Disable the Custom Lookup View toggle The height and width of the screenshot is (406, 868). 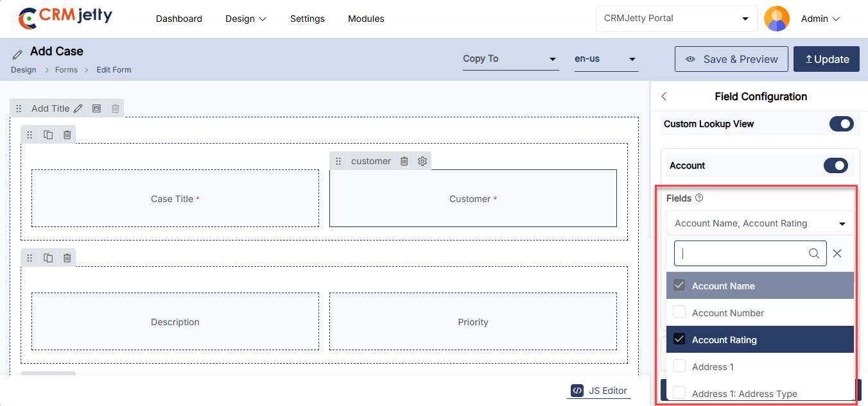(841, 124)
